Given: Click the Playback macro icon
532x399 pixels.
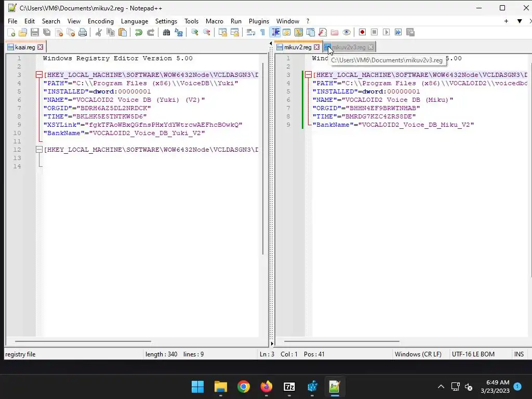Looking at the screenshot, I should point(386,32).
